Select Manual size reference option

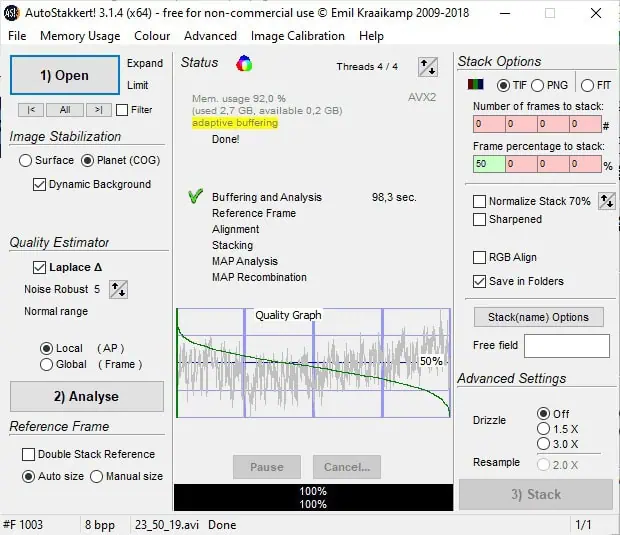96,476
